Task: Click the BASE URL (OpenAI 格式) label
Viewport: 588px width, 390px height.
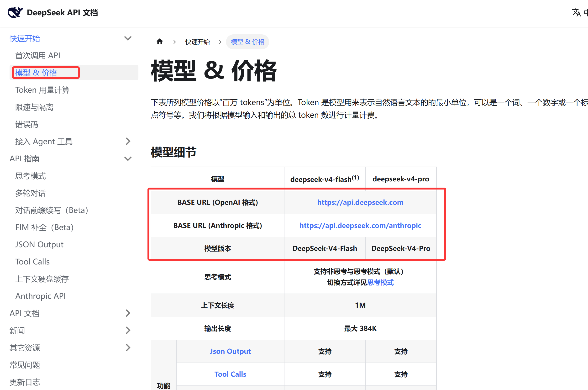Action: click(217, 202)
